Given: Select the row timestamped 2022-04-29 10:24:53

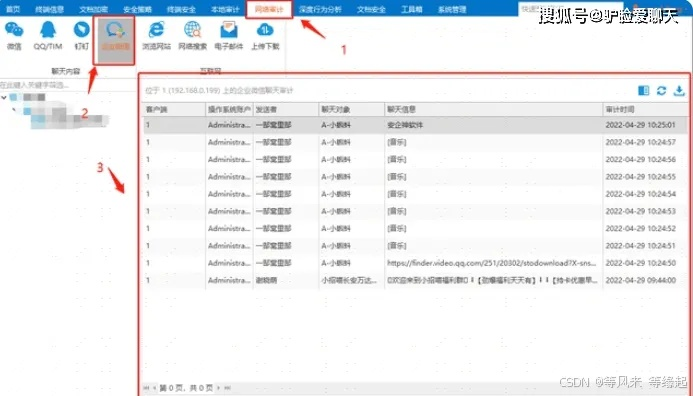Looking at the screenshot, I should (415, 211).
